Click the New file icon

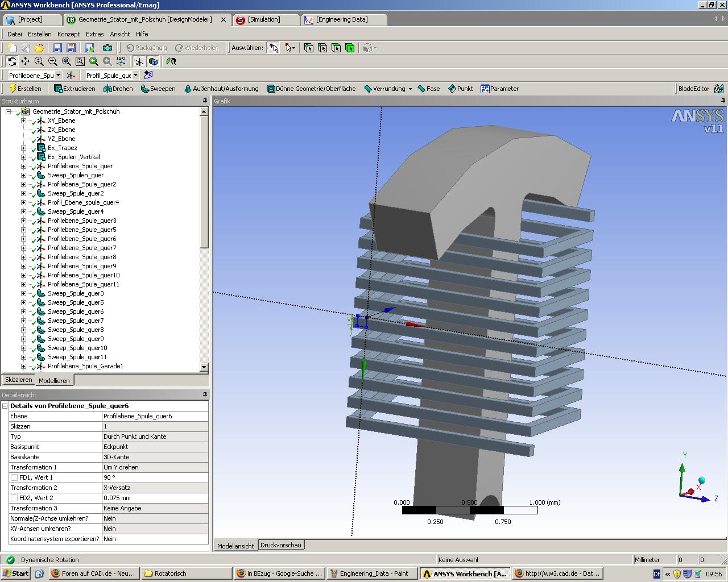coord(12,48)
